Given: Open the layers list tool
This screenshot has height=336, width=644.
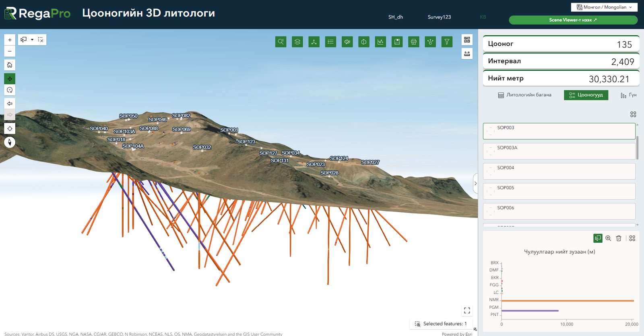Looking at the screenshot, I should [x=297, y=42].
